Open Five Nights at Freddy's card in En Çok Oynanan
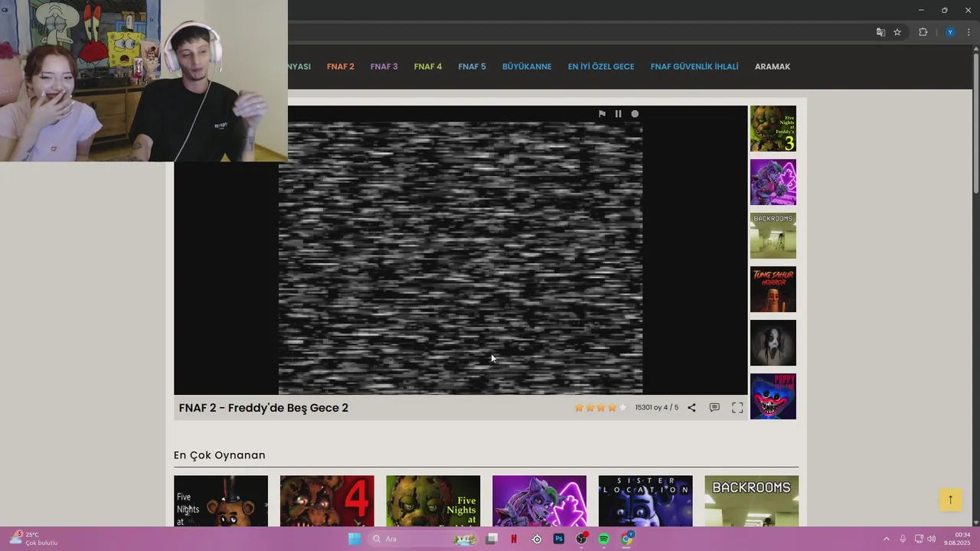The width and height of the screenshot is (980, 551). pos(220,501)
